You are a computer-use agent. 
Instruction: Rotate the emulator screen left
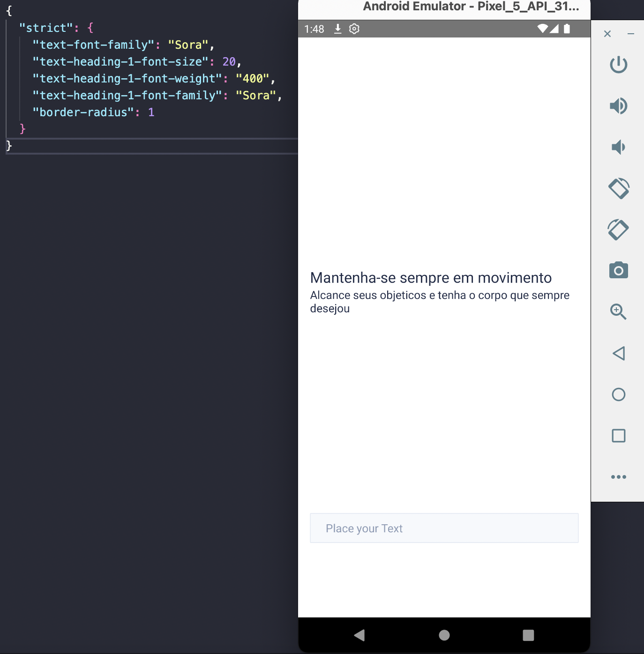[619, 188]
